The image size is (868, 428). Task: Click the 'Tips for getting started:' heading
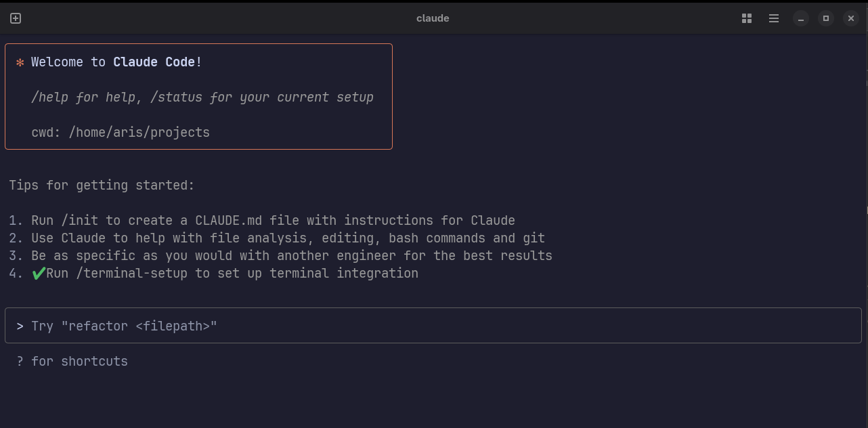pos(102,185)
